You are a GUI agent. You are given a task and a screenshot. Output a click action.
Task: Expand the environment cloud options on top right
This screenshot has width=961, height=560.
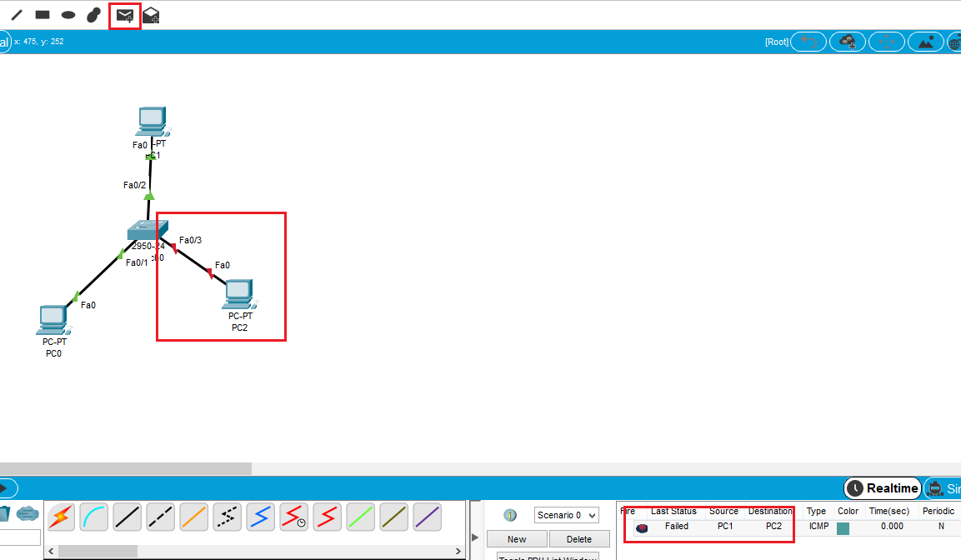[848, 41]
